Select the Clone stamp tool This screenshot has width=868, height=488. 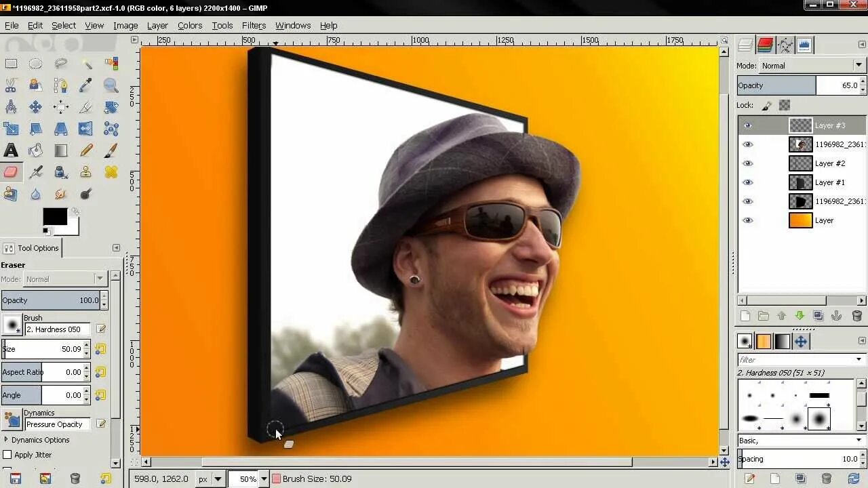coord(86,172)
